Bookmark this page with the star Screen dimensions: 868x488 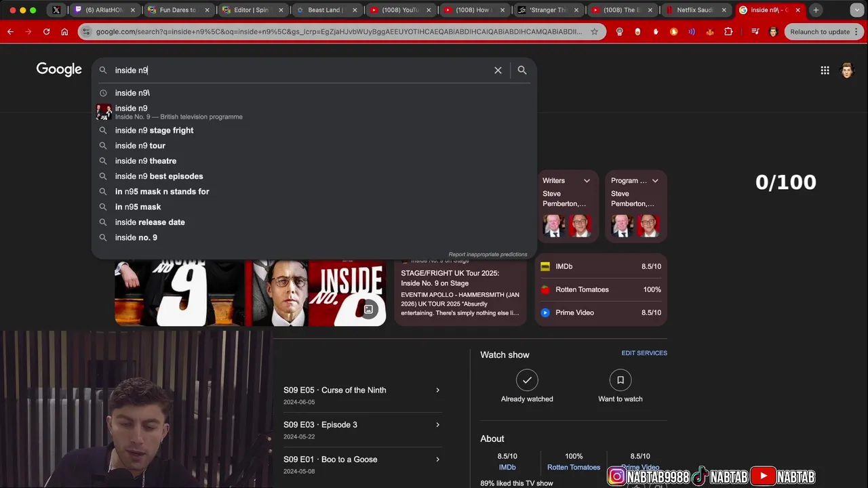594,32
